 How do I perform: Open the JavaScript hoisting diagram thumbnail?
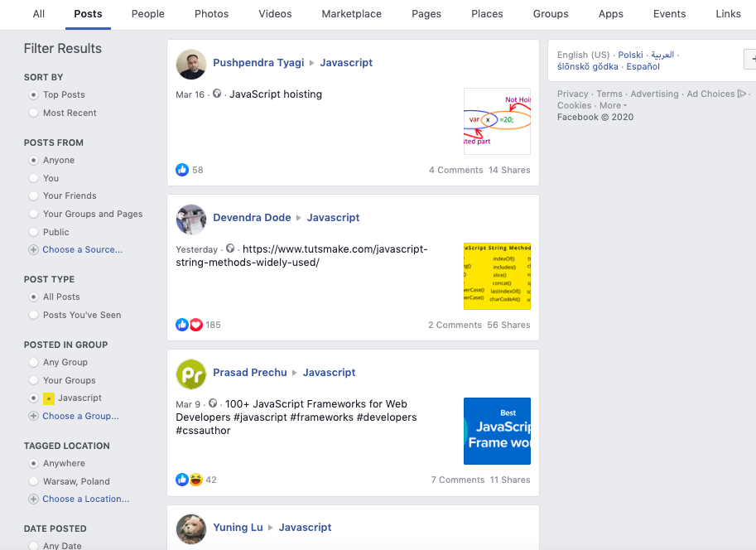pyautogui.click(x=497, y=121)
